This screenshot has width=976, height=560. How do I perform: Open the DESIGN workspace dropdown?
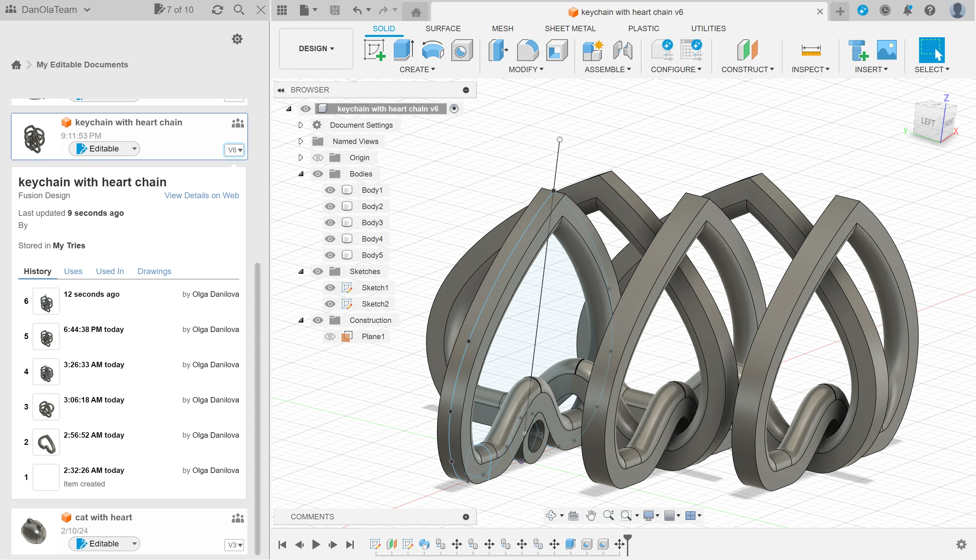[316, 48]
